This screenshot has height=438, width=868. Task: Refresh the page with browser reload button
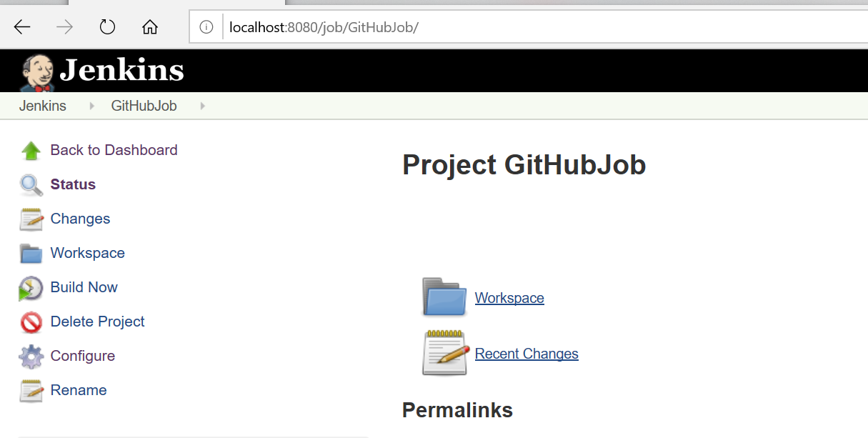[x=107, y=27]
